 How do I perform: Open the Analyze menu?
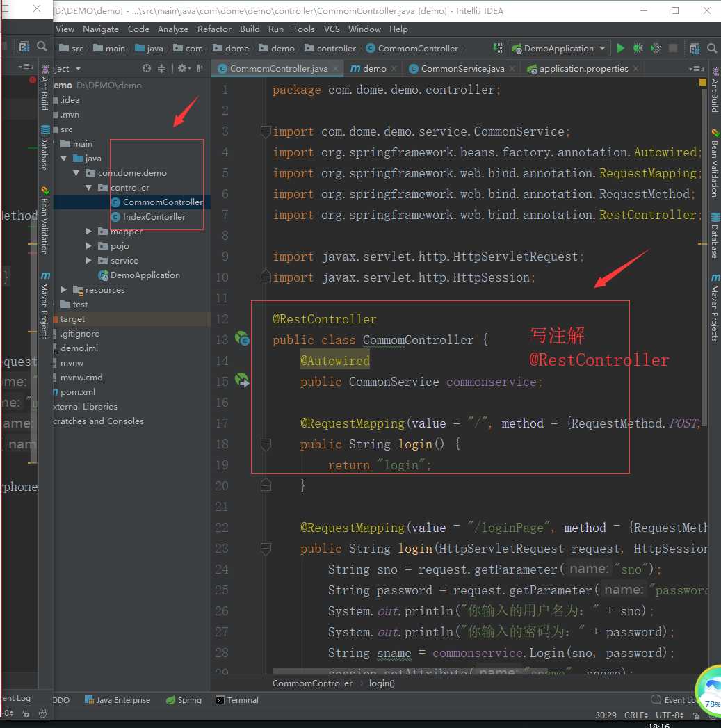[x=172, y=29]
